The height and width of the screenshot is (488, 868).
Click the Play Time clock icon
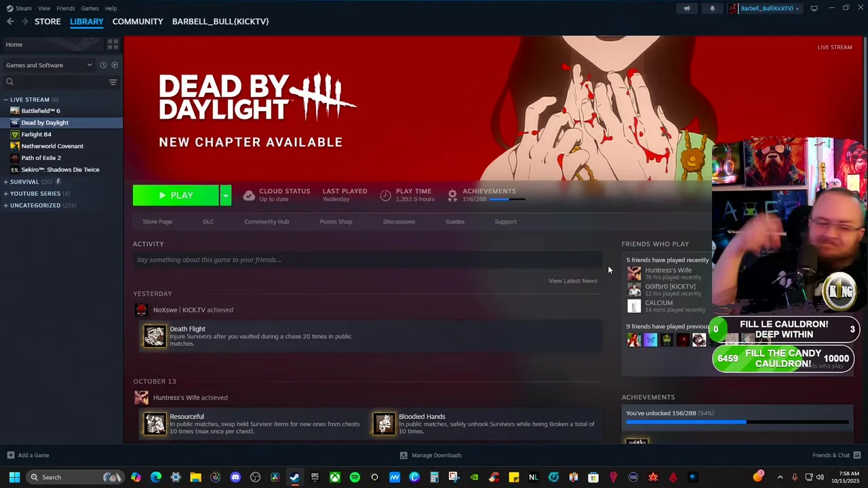coord(385,195)
